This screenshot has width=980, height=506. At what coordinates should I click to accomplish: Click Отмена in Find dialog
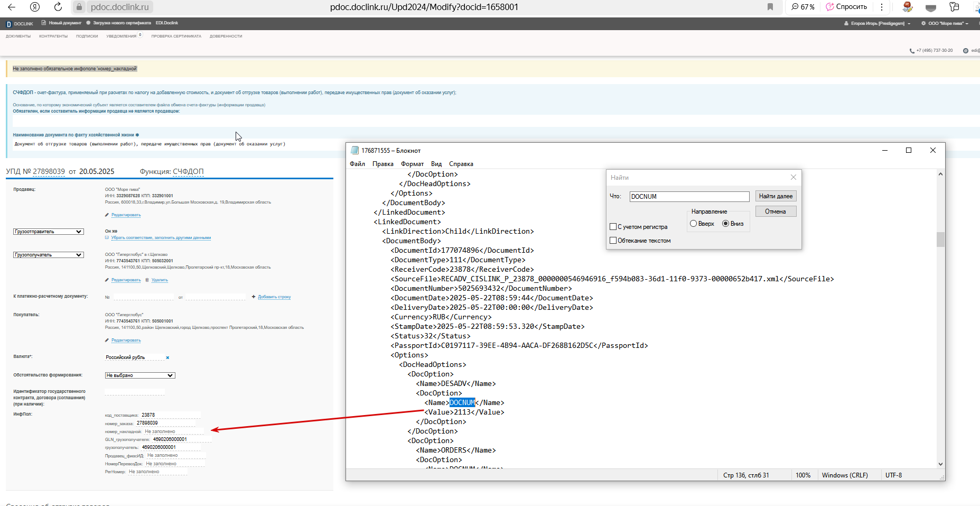point(776,211)
